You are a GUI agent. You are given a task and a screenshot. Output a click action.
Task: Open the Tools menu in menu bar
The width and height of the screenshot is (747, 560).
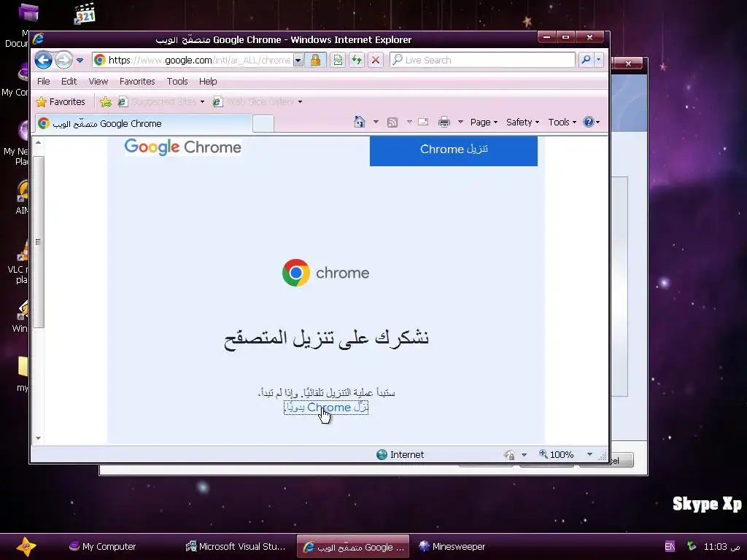point(177,82)
